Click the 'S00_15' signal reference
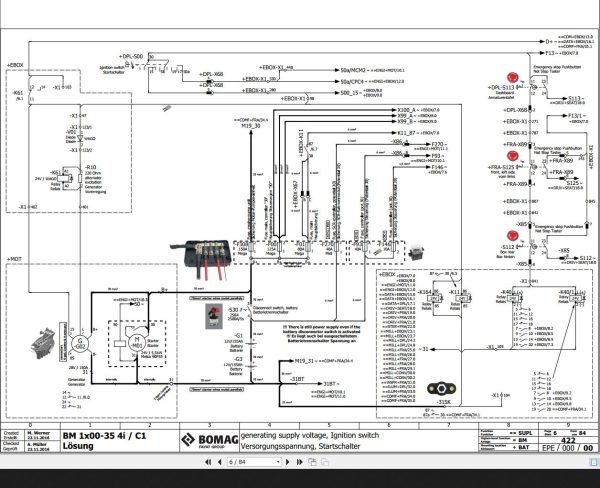 pyautogui.click(x=351, y=93)
